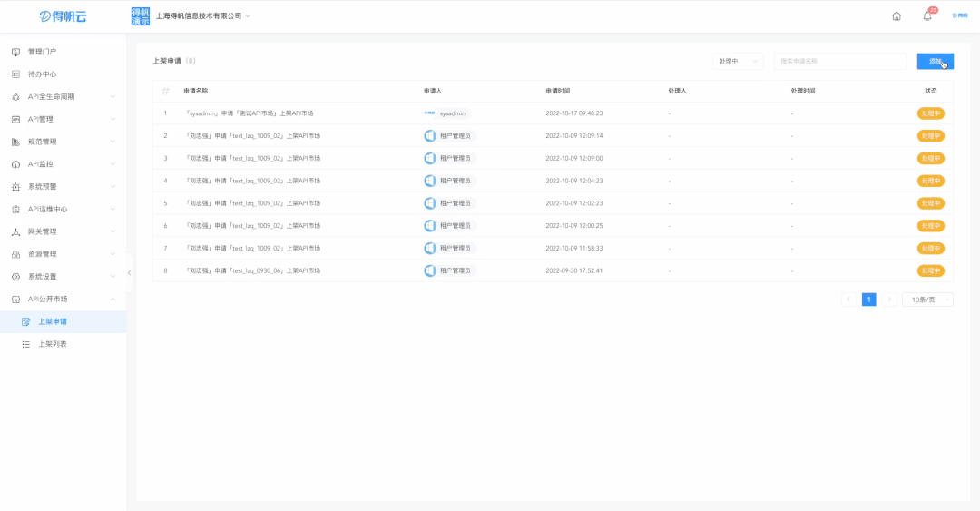Click the timestamp 2022-10-09 11:58:33
This screenshot has height=511, width=980.
click(x=574, y=249)
